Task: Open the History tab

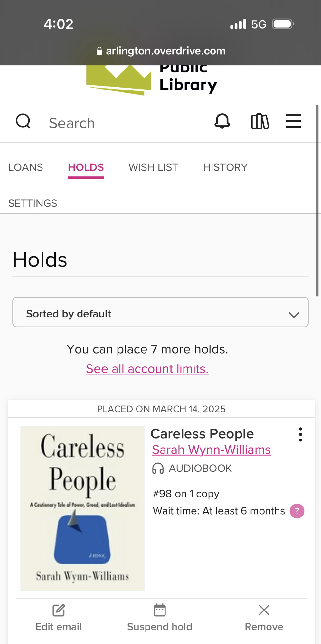Action: coord(225,167)
